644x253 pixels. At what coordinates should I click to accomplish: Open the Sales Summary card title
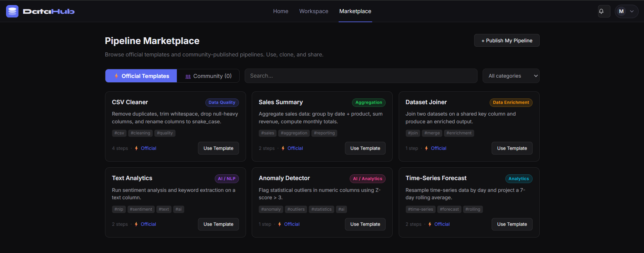pos(281,102)
